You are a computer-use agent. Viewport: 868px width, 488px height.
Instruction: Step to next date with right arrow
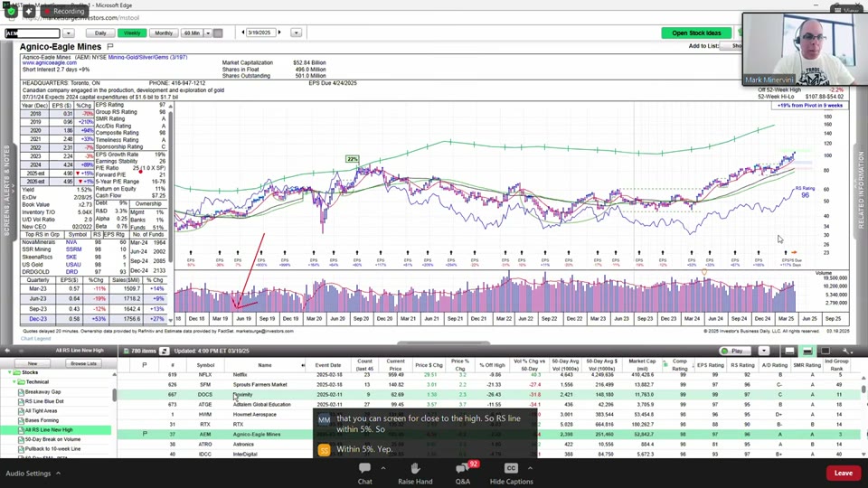pos(279,33)
